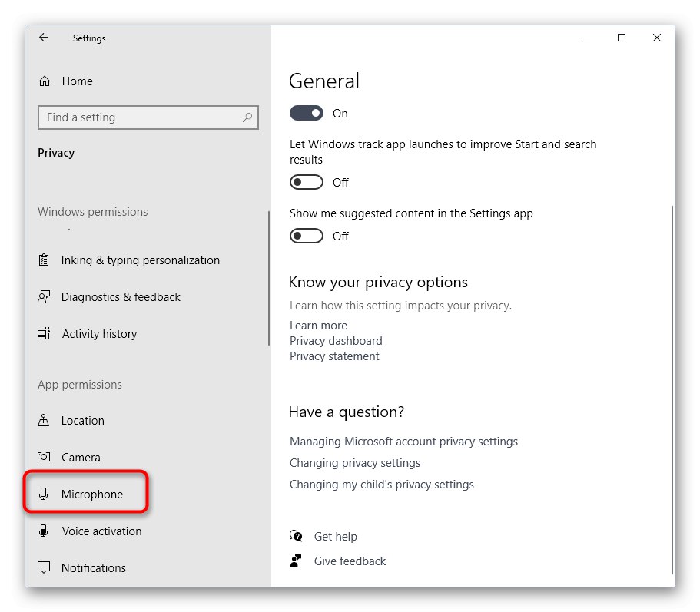Open the Privacy statement link
This screenshot has height=612, width=700.
[334, 356]
